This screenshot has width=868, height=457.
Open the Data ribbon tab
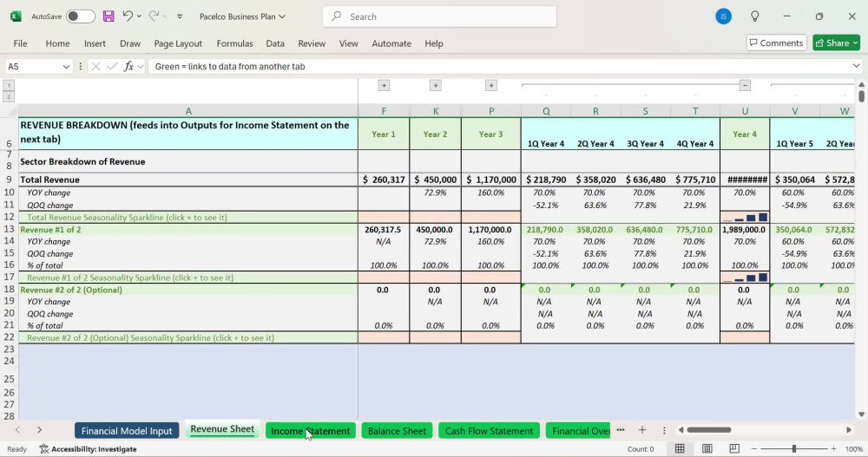pos(275,43)
